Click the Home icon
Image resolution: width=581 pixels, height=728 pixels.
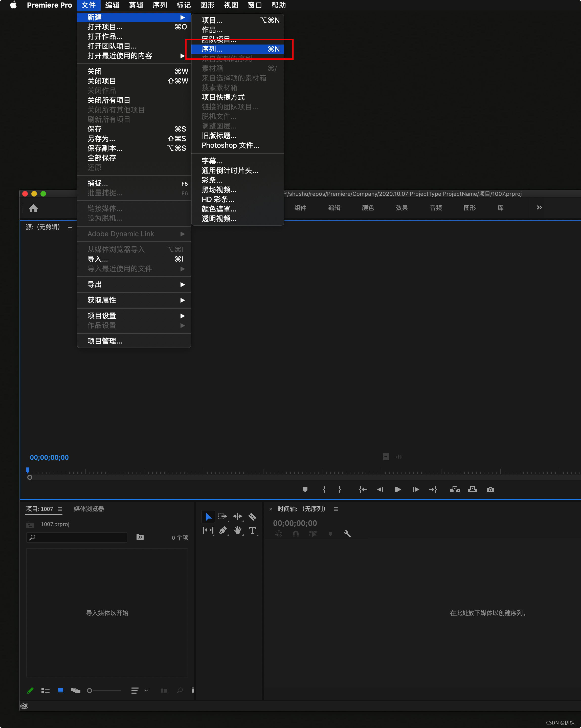(33, 208)
